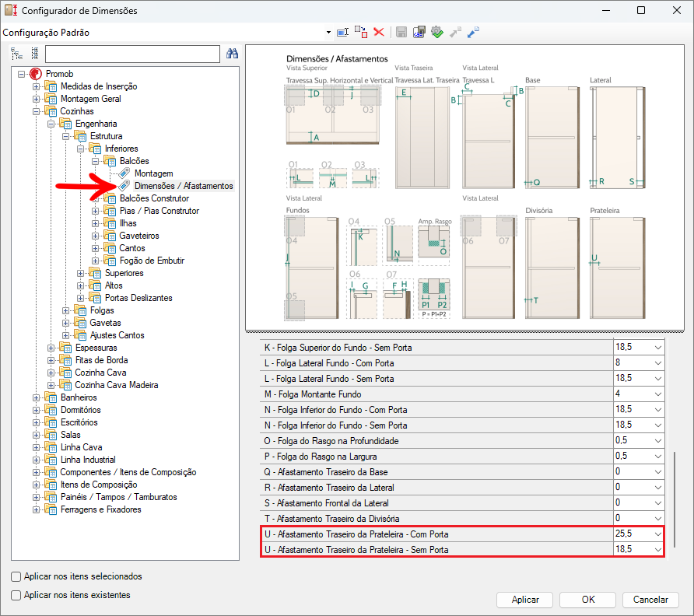Click the green checkmark gear icon

[437, 32]
